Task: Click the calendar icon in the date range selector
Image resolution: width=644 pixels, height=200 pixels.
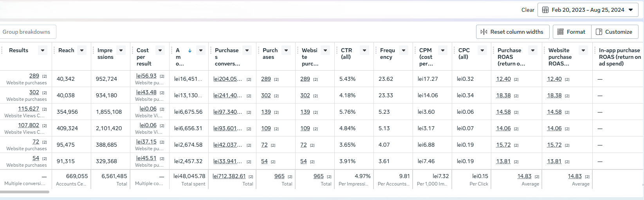Action: tap(545, 10)
